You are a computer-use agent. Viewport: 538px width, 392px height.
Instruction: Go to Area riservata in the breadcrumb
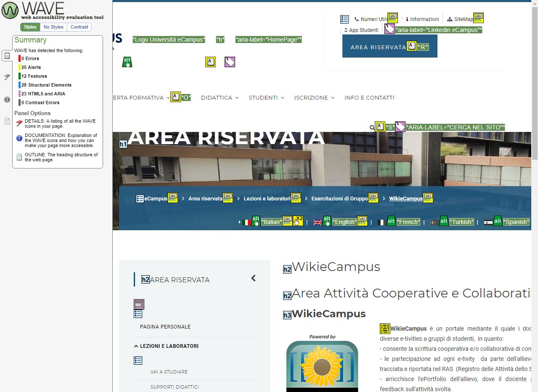[x=205, y=198]
